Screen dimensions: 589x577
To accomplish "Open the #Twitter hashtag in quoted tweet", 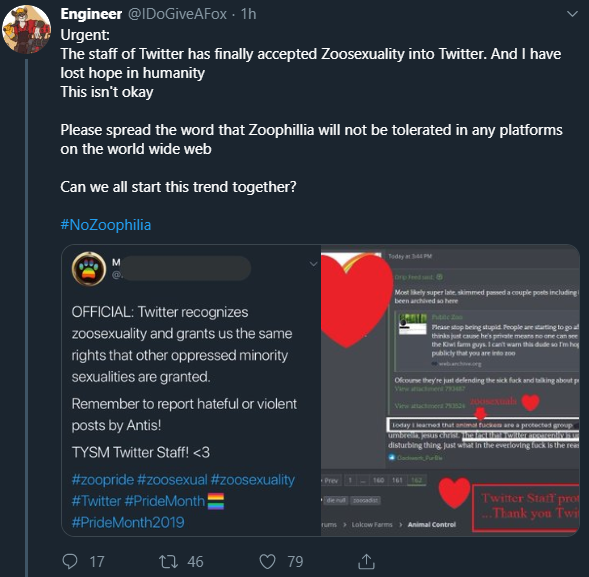I will pos(96,501).
